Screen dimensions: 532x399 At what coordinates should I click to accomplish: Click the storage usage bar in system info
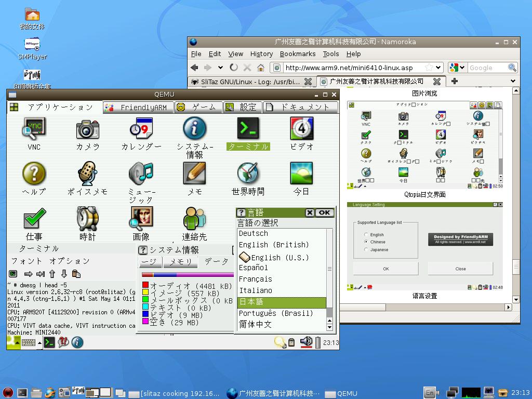point(188,274)
